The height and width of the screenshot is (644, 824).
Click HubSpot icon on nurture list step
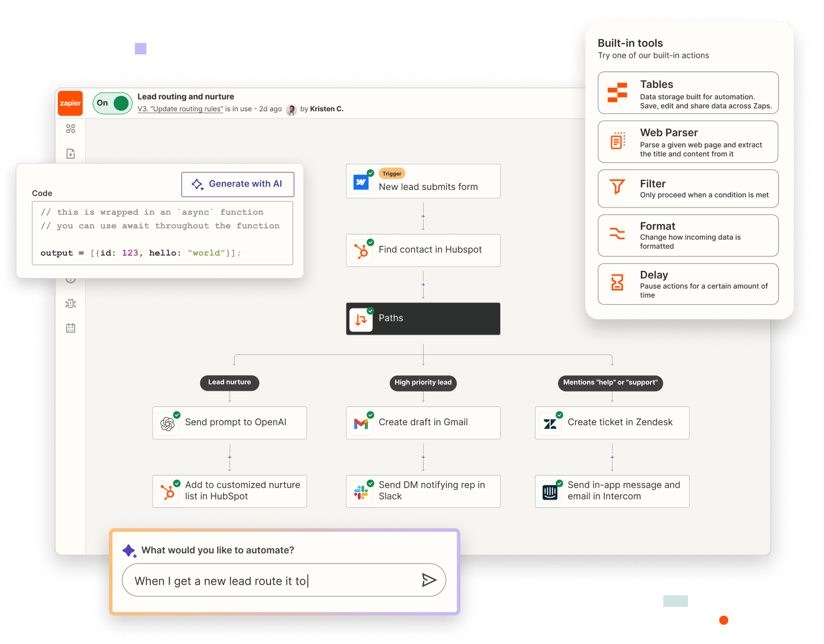168,492
